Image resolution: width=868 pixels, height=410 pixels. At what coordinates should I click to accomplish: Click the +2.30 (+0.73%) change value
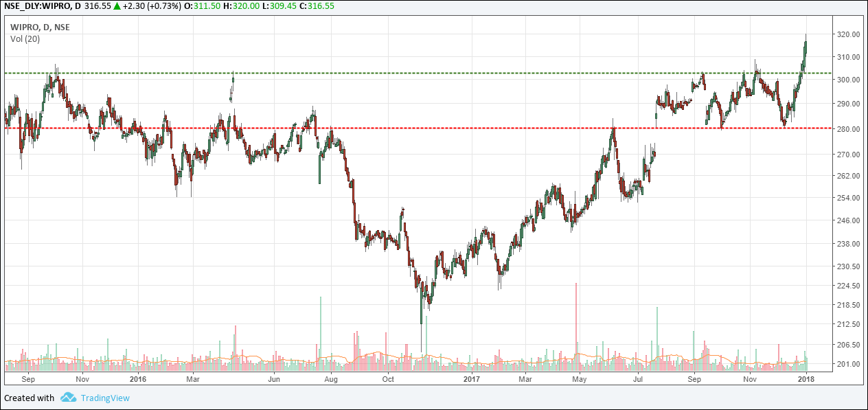[152, 5]
